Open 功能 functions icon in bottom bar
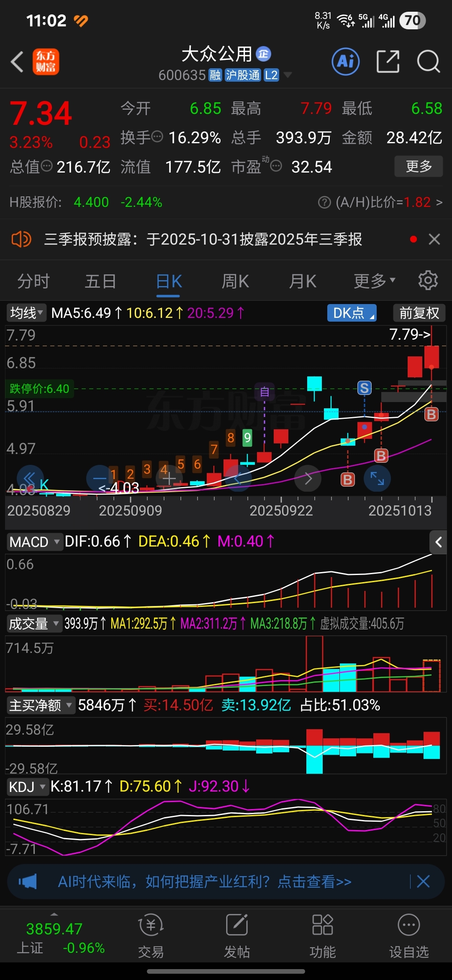Image resolution: width=452 pixels, height=980 pixels. pyautogui.click(x=323, y=936)
